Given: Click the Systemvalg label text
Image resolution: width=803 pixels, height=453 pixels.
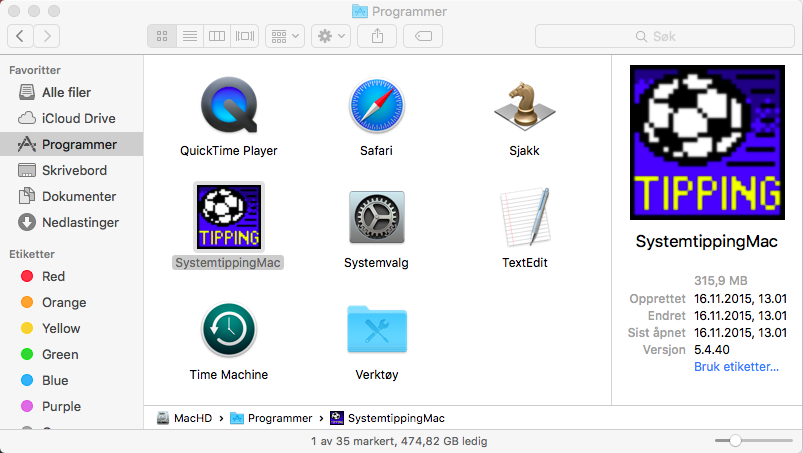Looking at the screenshot, I should (376, 263).
